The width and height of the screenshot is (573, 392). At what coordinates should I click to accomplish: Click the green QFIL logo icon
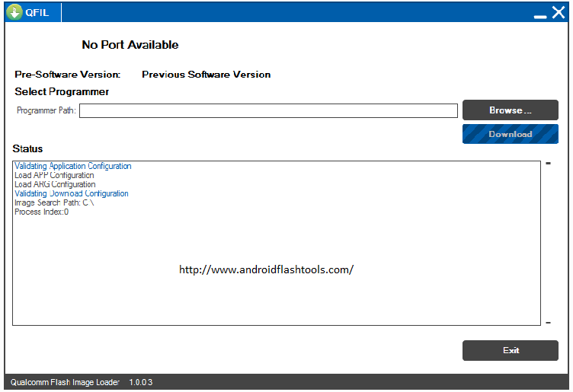[14, 13]
